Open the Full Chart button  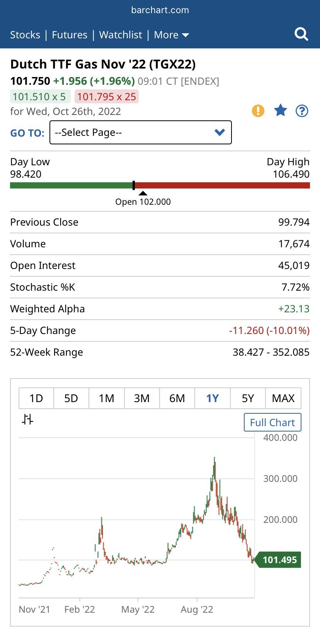click(x=272, y=422)
